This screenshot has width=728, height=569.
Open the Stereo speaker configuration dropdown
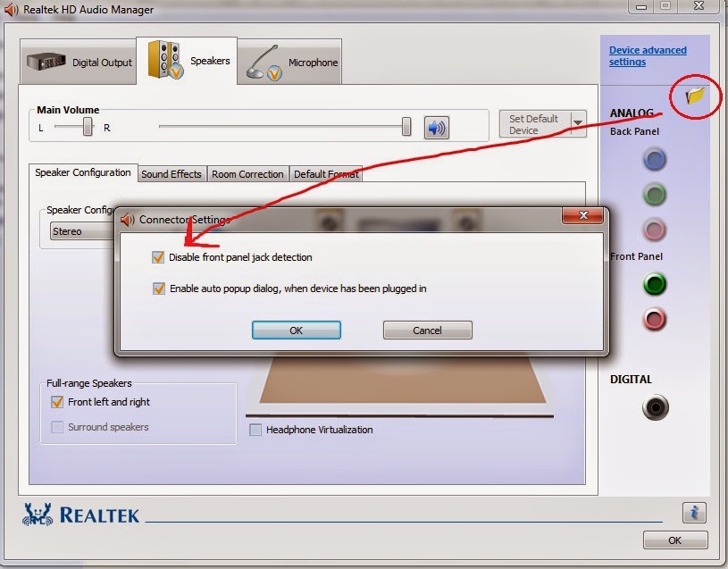click(83, 231)
